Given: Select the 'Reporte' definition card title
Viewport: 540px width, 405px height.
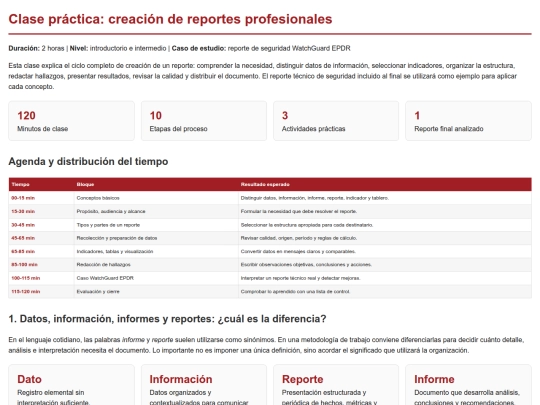Looking at the screenshot, I should coord(302,379).
